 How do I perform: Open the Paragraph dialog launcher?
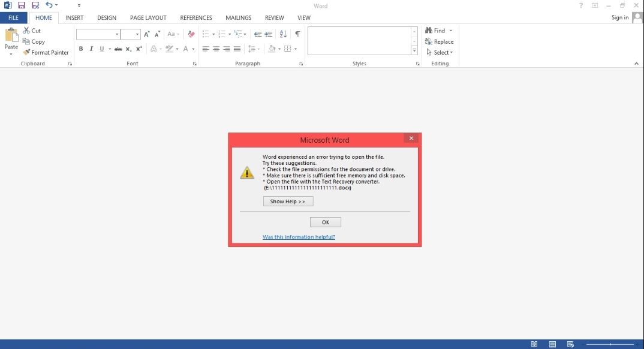pos(301,64)
